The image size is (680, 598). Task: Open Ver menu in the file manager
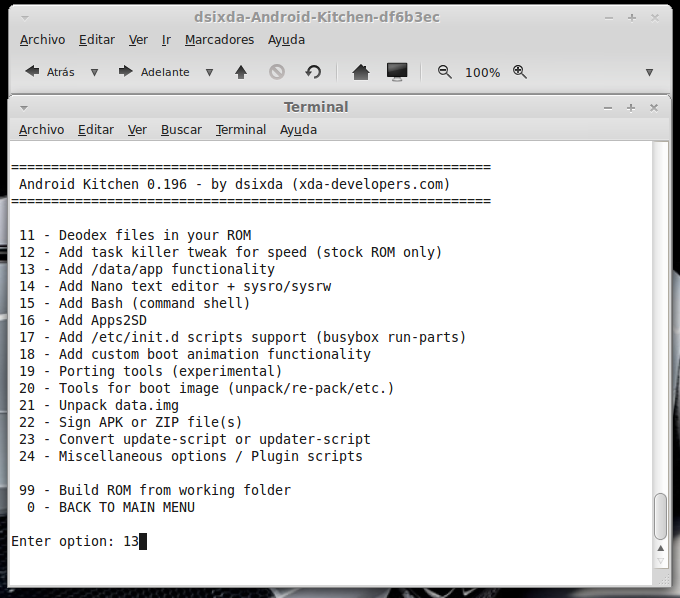138,40
